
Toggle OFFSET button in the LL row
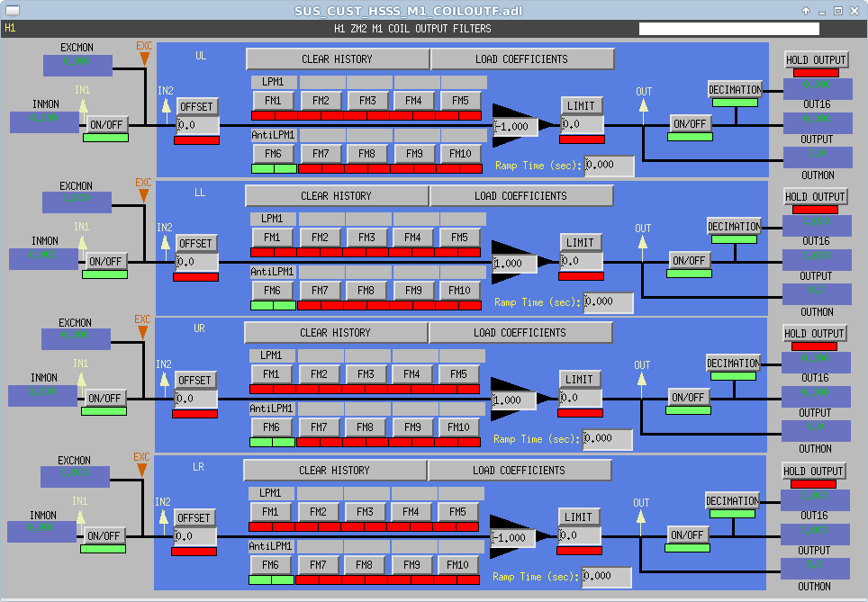[x=196, y=243]
